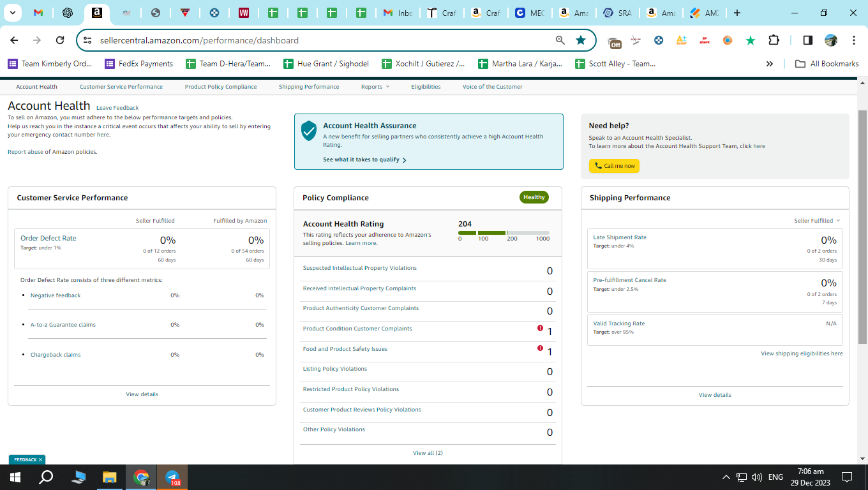This screenshot has width=868, height=490.
Task: Open Suspected Intellectual Property Violations
Action: coord(359,268)
